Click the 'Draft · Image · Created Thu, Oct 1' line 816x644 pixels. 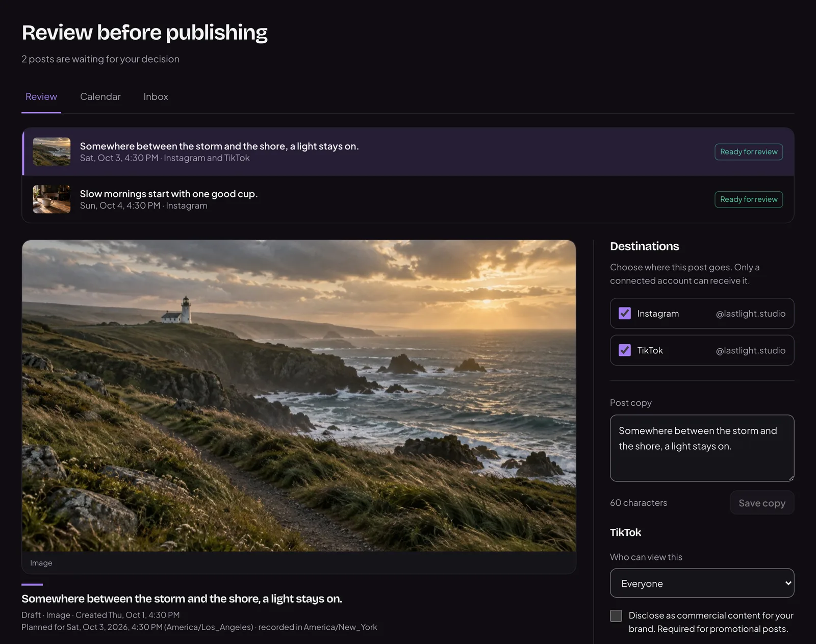tap(100, 615)
